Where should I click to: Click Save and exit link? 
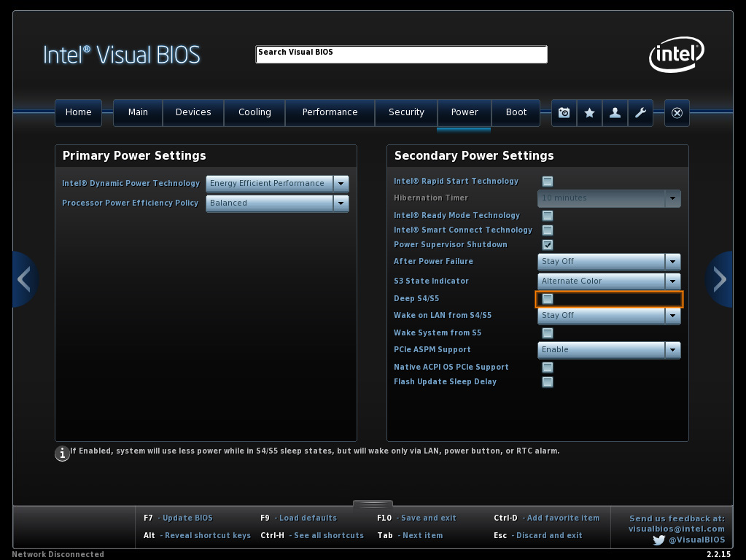[428, 518]
